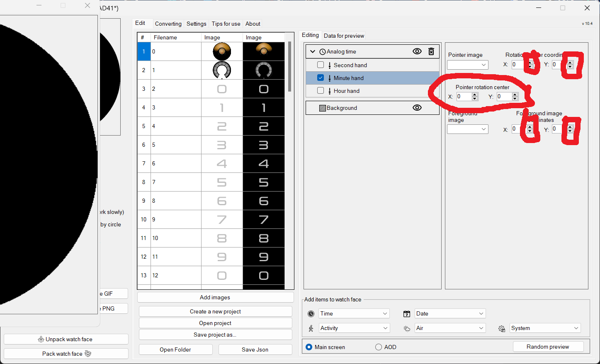Uncheck the Minute hand checkbox
600x364 pixels.
[321, 78]
